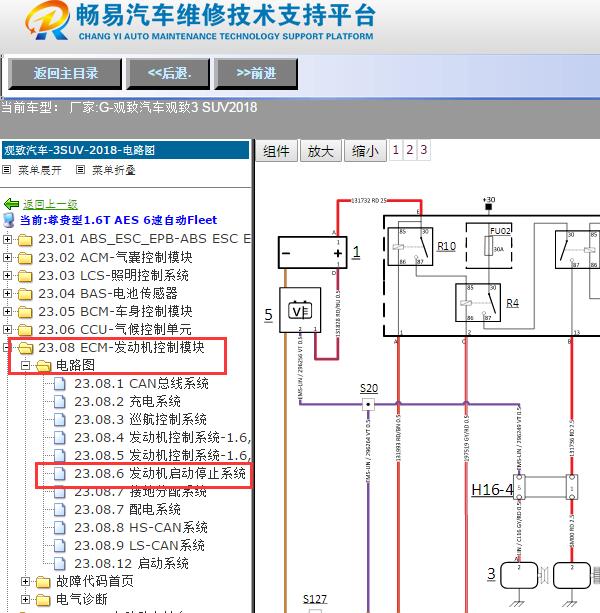
Task: Click the 返回主目录 button
Action: pos(65,73)
